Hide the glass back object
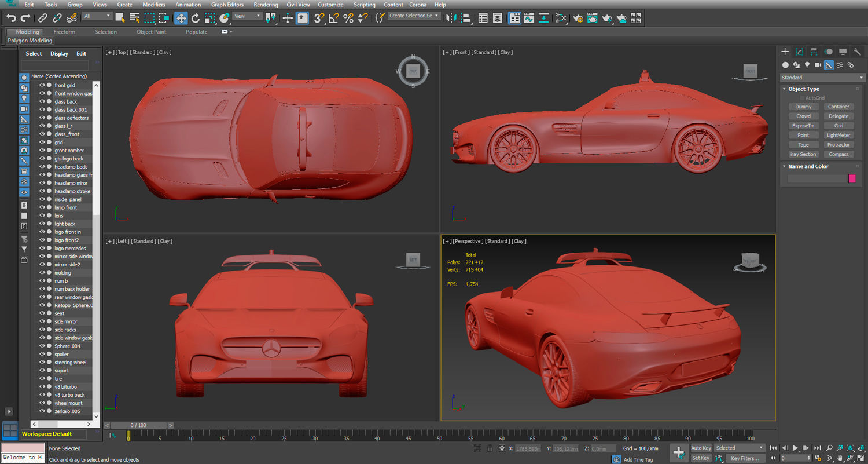The image size is (868, 464). (x=42, y=101)
